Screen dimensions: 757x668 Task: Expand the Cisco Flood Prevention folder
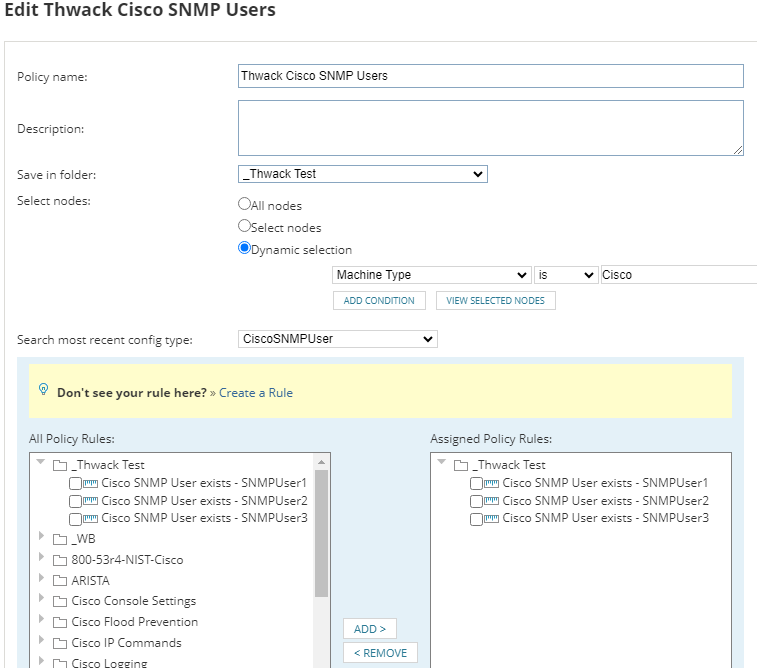click(41, 619)
